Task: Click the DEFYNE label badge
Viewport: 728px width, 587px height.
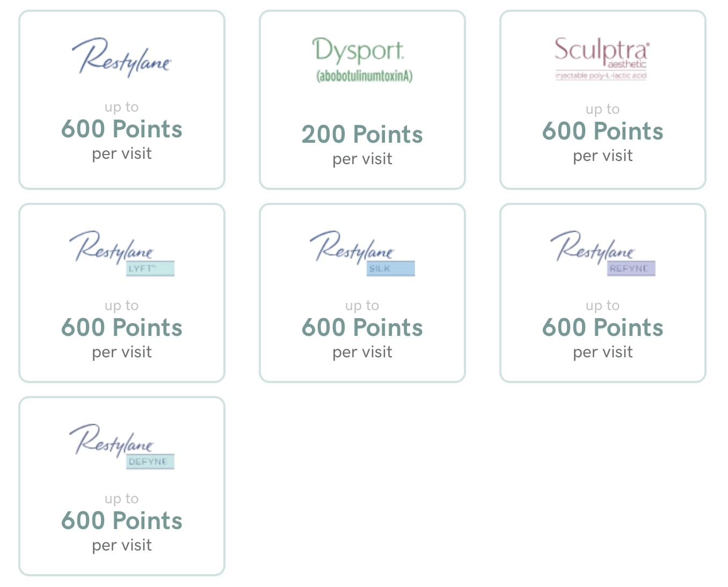Action: click(x=150, y=461)
